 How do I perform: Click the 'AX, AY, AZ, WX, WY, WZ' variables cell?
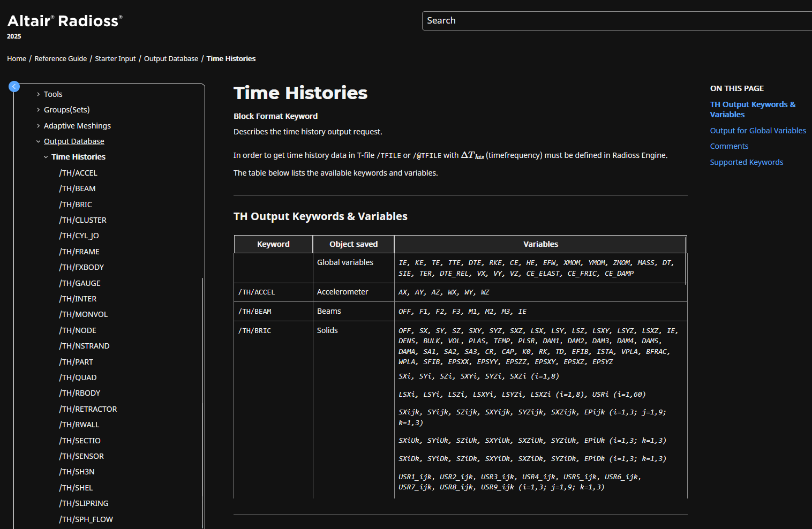point(541,292)
